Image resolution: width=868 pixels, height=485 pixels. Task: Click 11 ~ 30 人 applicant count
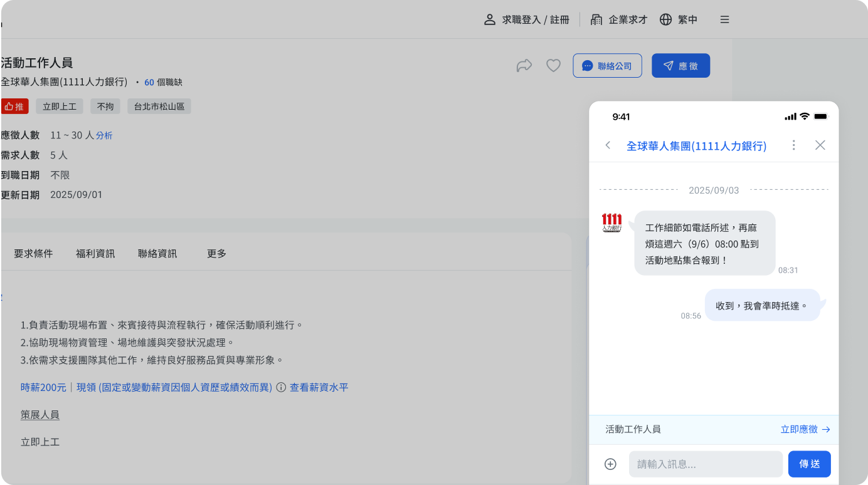pos(72,135)
